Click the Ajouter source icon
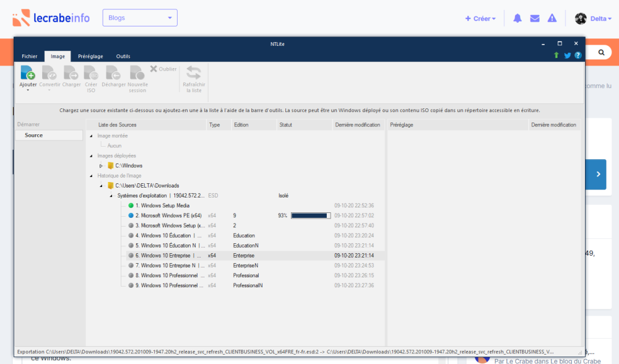 click(28, 72)
